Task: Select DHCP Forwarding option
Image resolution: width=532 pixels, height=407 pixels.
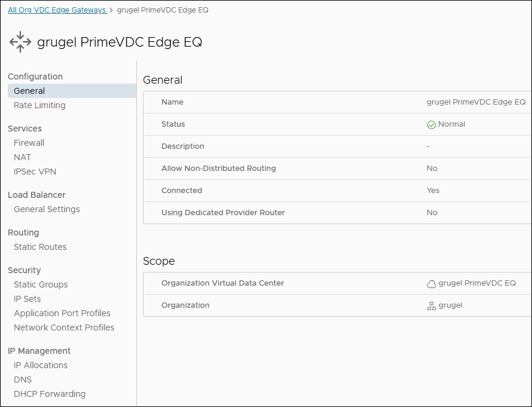Action: (50, 394)
